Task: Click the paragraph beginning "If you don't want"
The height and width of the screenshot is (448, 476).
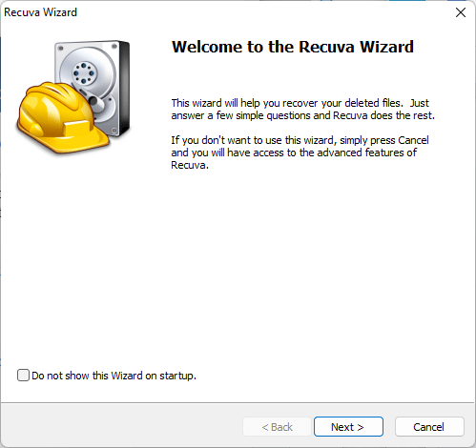Action: click(300, 153)
